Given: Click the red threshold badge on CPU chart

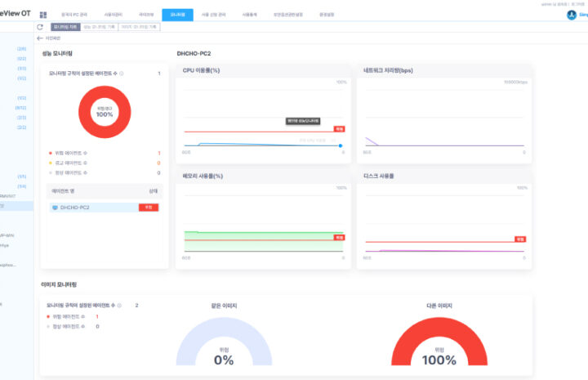Looking at the screenshot, I should pyautogui.click(x=340, y=129).
